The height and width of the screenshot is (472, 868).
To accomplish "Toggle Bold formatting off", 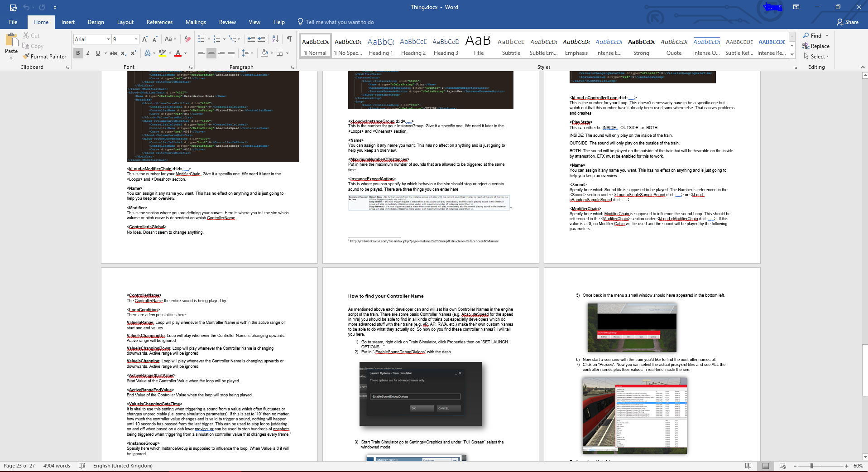I will (78, 53).
